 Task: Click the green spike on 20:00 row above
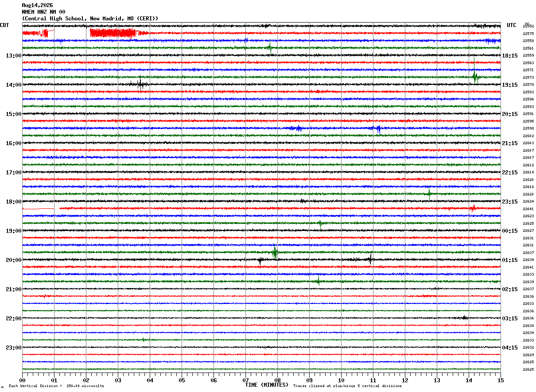click(275, 252)
